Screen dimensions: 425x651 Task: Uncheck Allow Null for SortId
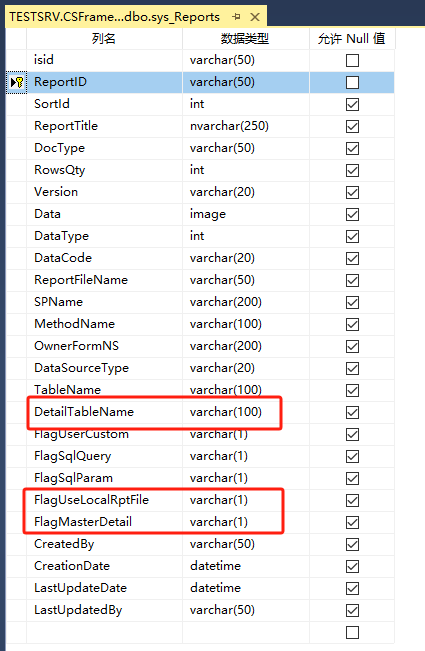coord(352,104)
